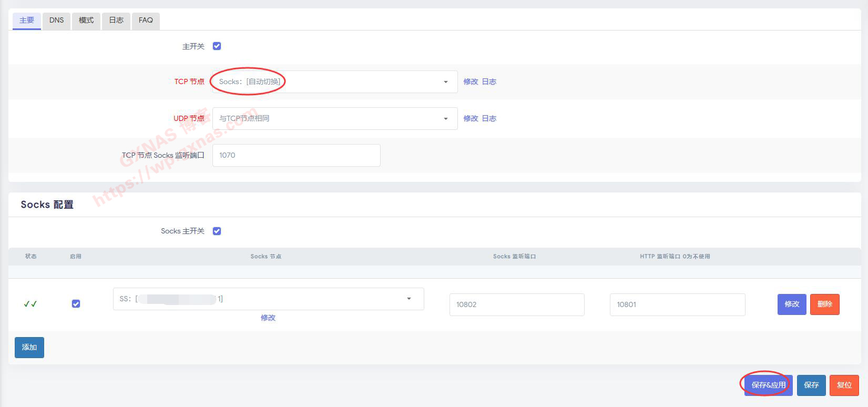Uncheck the Socks node 启用 checkbox
The height and width of the screenshot is (407, 868).
tap(76, 304)
